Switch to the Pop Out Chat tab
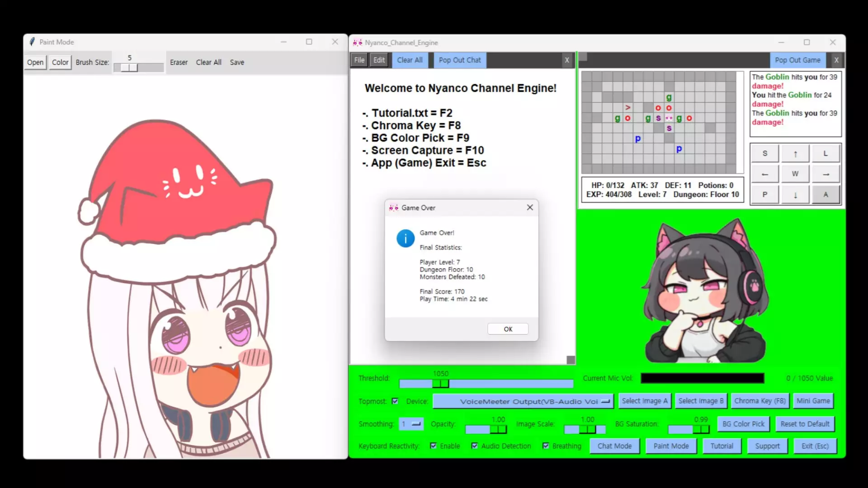The height and width of the screenshot is (488, 868). 459,60
